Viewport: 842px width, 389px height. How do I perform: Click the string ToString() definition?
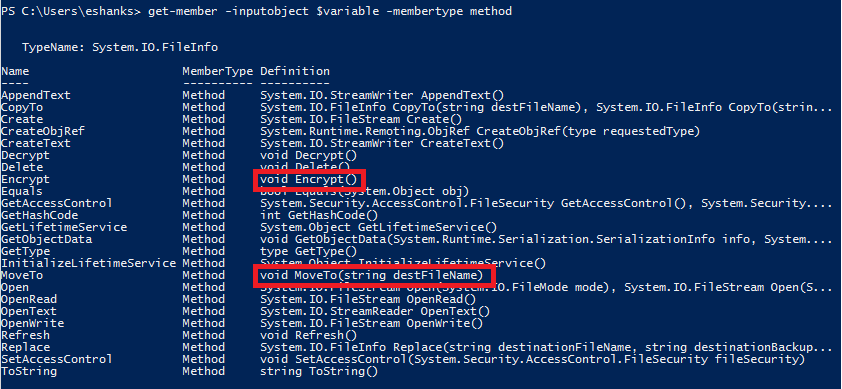tap(319, 371)
